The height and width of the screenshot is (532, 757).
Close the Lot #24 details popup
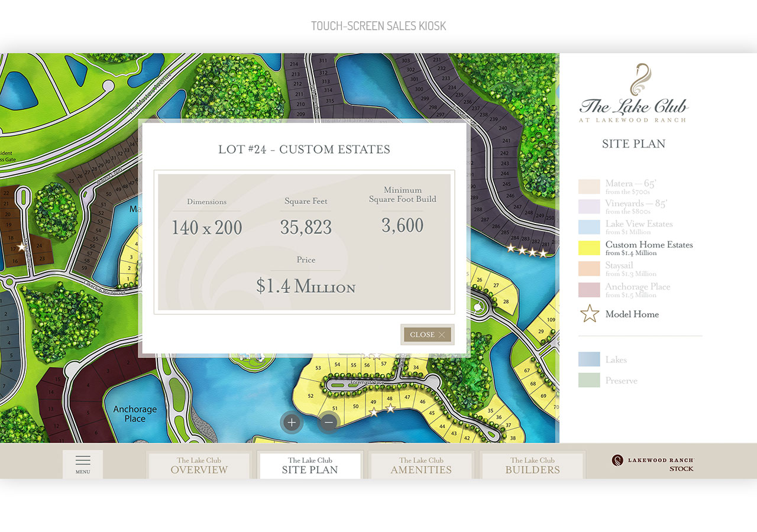click(x=427, y=335)
